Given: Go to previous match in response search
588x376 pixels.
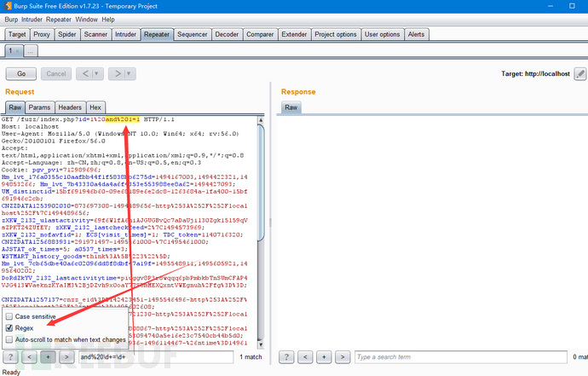Looking at the screenshot, I should coord(305,357).
